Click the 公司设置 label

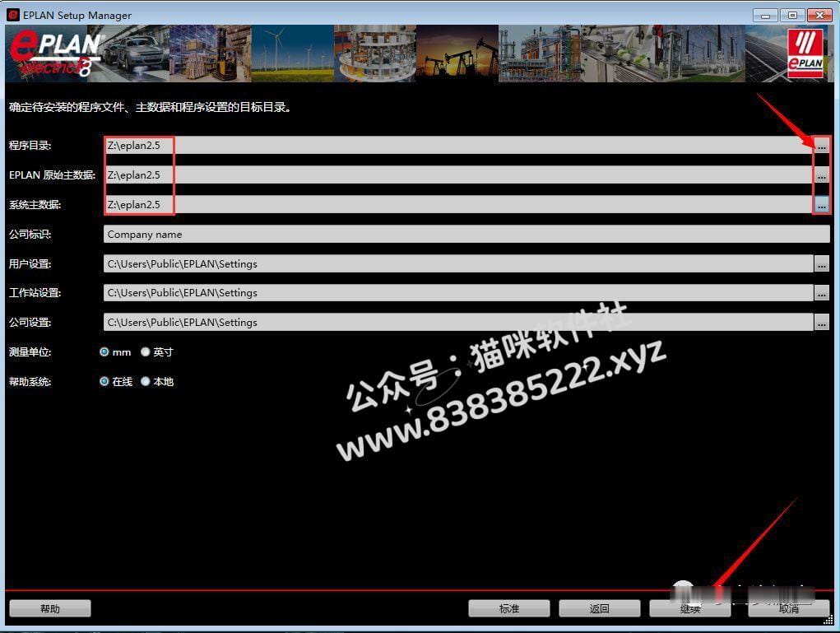pos(30,322)
